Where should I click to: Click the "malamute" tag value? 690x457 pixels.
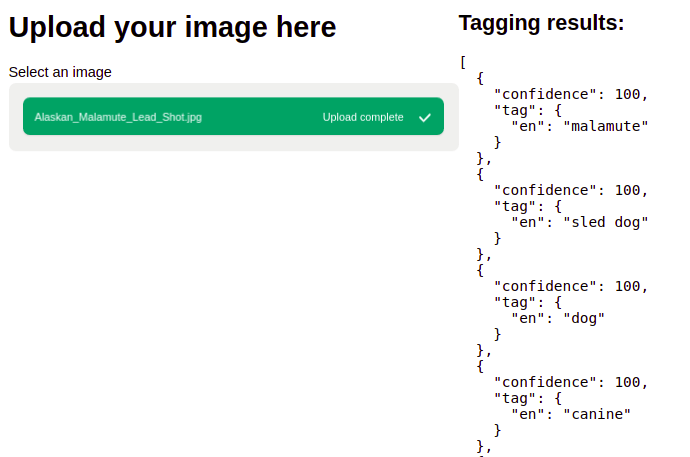(606, 126)
